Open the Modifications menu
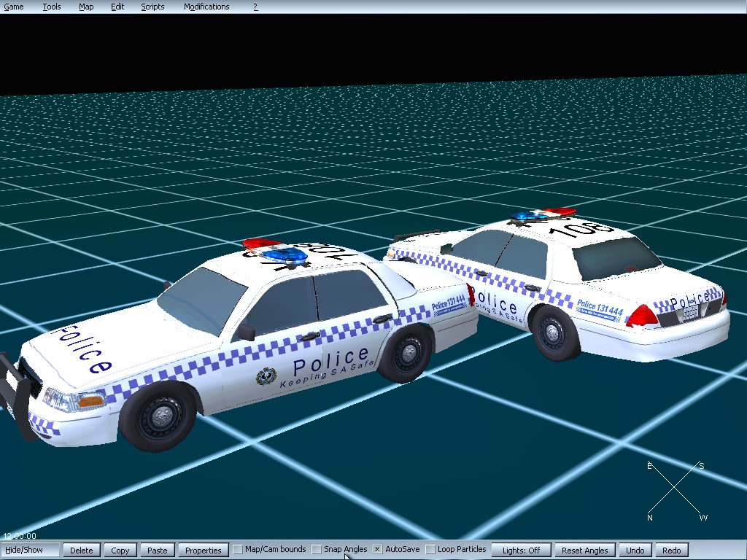This screenshot has width=747, height=560. coord(206,7)
